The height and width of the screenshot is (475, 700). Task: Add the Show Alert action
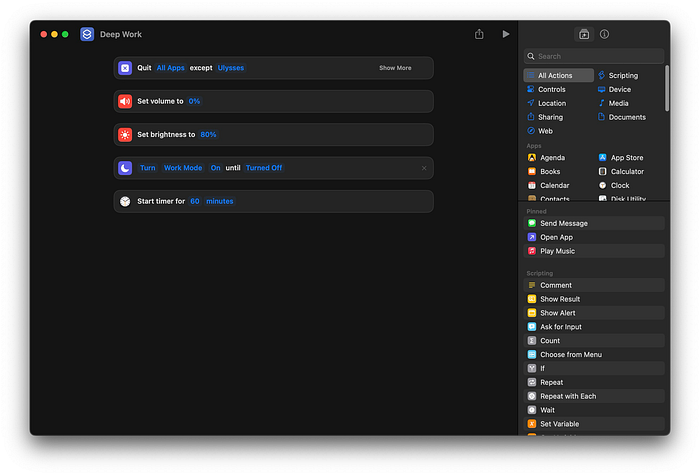click(x=594, y=313)
